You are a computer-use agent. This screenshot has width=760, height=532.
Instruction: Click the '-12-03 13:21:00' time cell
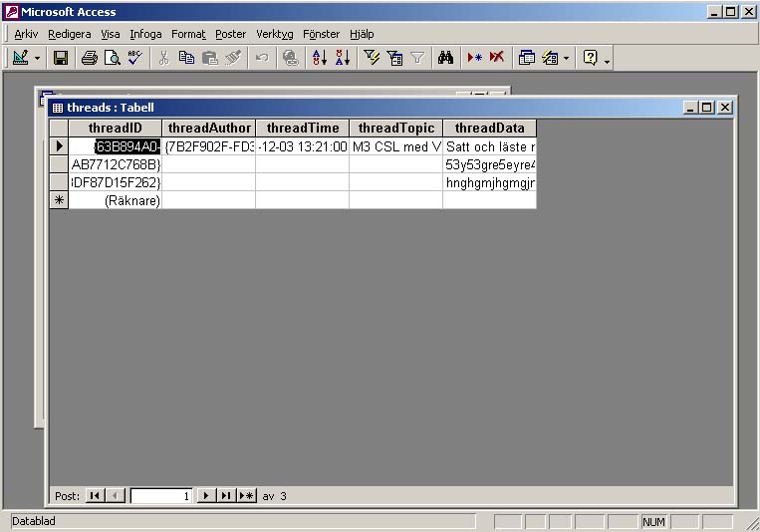[x=303, y=146]
